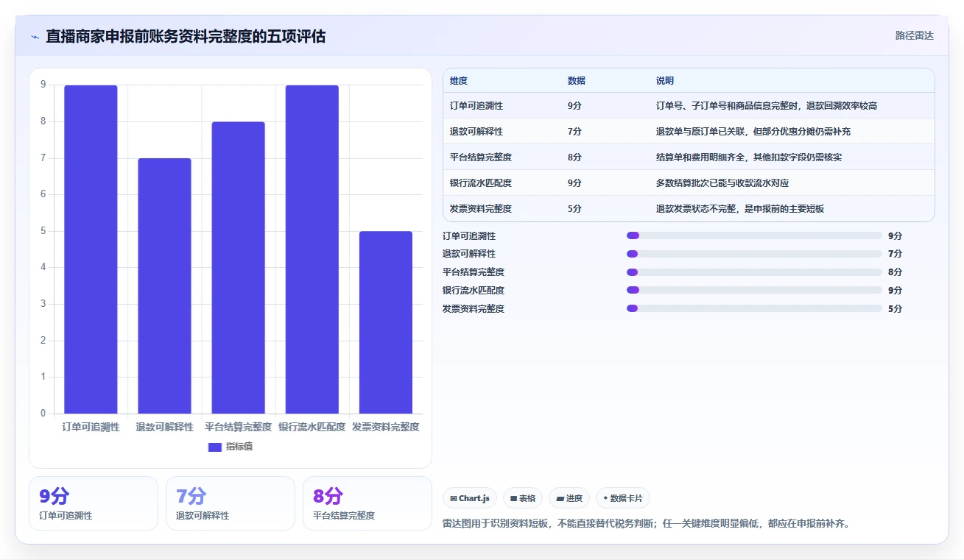This screenshot has width=964, height=560.
Task: Click 退款单与原订单已关联 description cell
Action: [753, 132]
